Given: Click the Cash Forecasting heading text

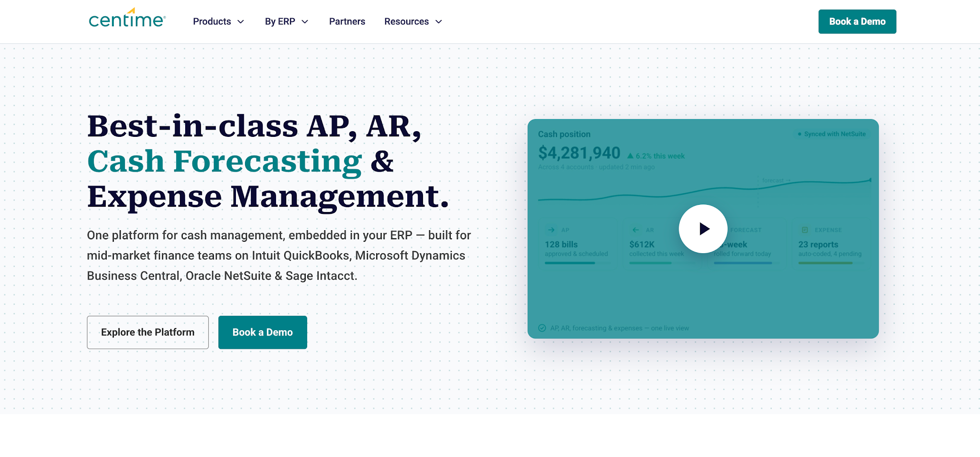Looking at the screenshot, I should coord(224,161).
